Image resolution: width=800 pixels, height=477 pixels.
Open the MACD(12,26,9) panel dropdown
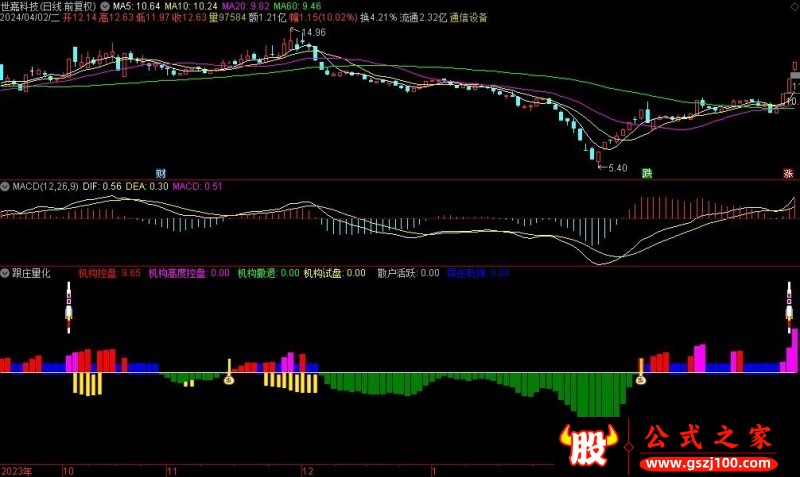[x=5, y=186]
